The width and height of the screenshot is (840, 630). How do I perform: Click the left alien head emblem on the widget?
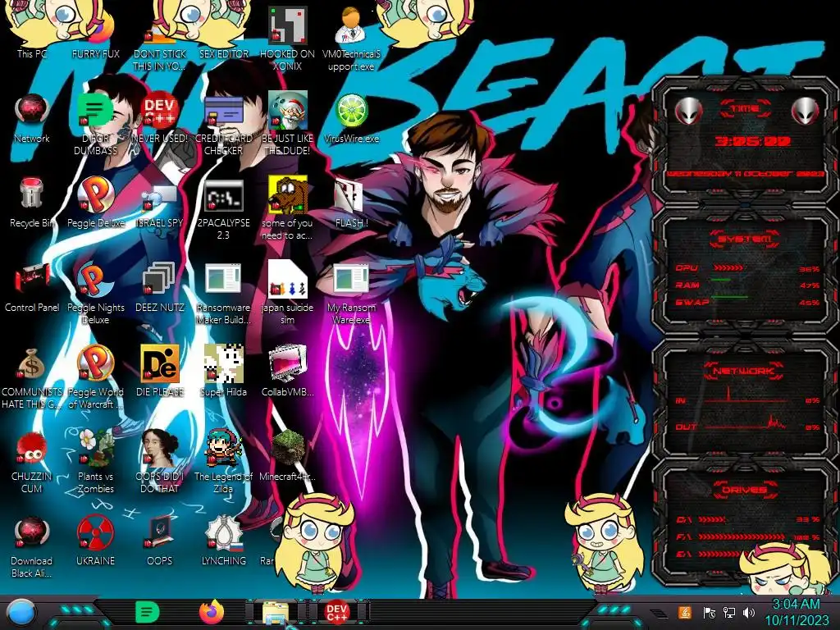click(x=688, y=112)
